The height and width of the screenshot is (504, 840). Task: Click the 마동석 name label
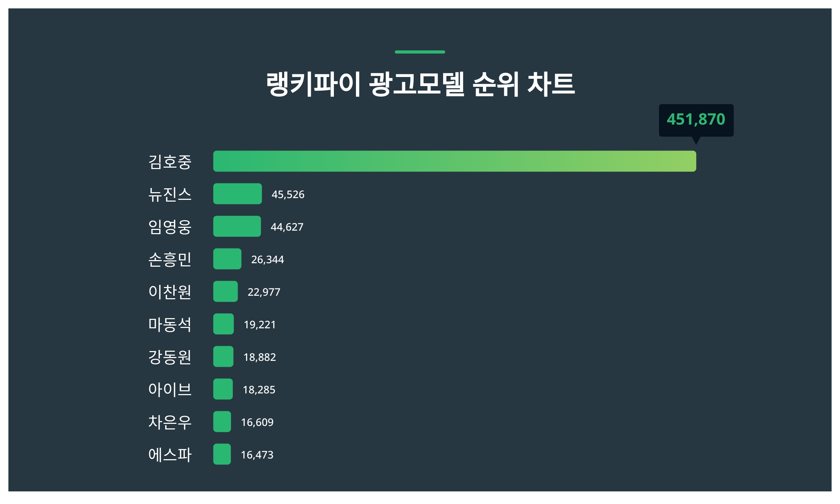coord(170,324)
